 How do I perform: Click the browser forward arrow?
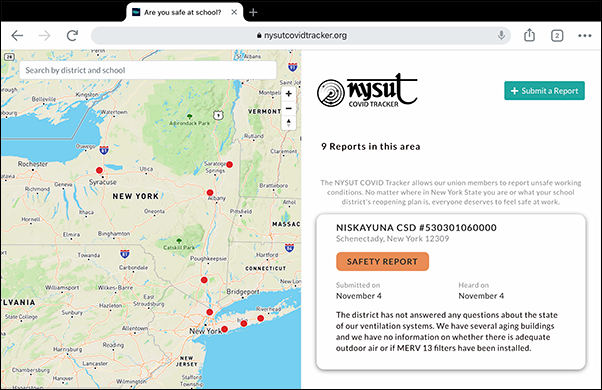pos(45,36)
